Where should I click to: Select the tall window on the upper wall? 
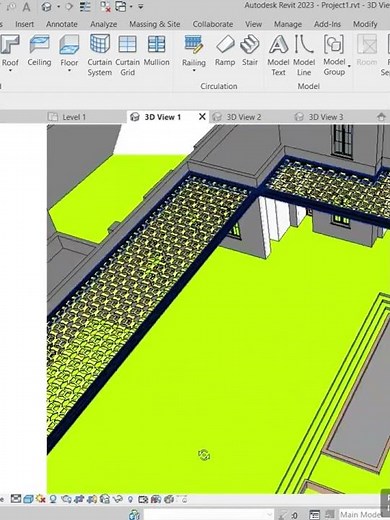pos(342,141)
